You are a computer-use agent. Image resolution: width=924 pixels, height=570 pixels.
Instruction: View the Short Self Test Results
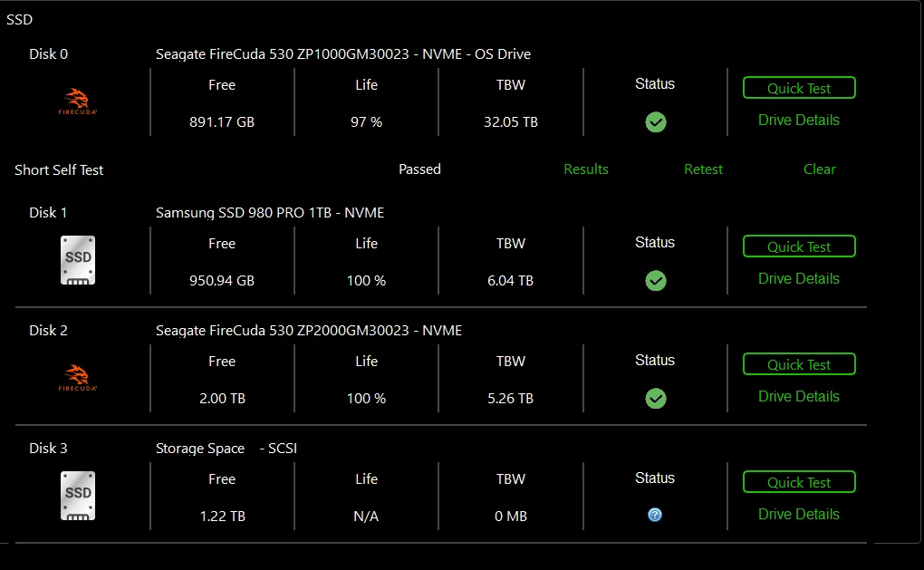[586, 169]
